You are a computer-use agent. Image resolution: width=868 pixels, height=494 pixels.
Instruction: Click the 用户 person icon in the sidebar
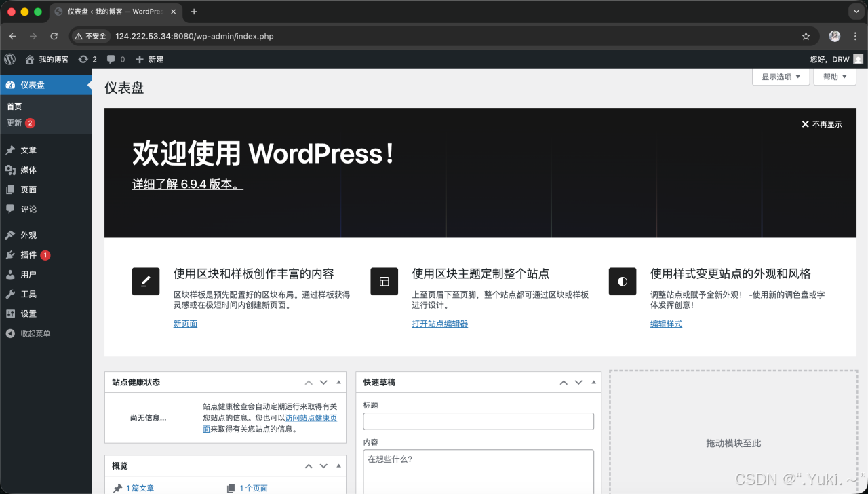(10, 274)
